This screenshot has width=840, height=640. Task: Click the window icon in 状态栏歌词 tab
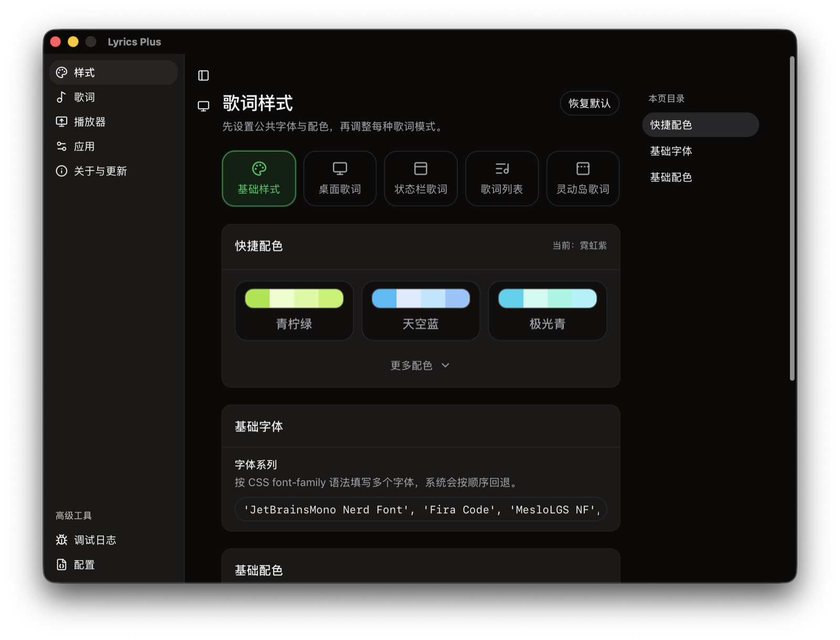(421, 169)
